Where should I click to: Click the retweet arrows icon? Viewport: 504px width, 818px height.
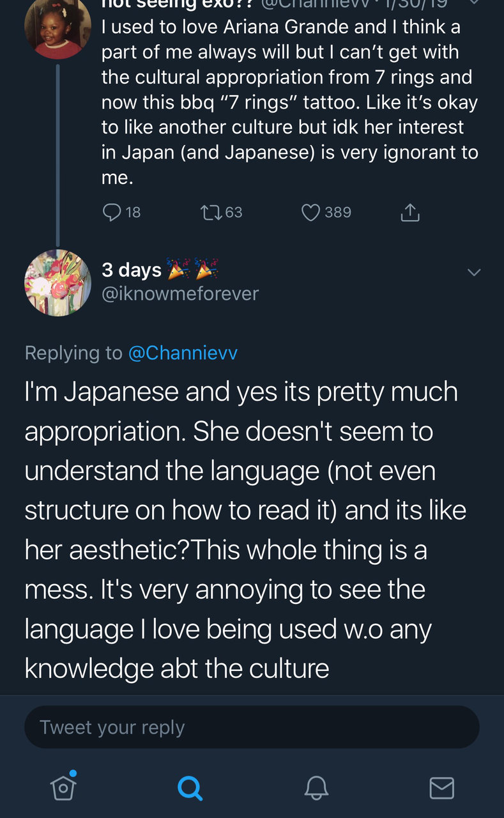click(210, 212)
